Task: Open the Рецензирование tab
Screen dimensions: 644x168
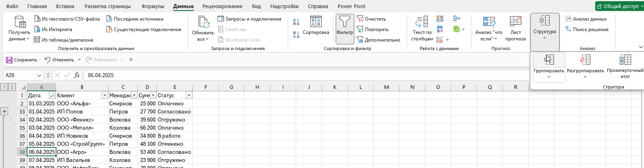Action: point(222,6)
